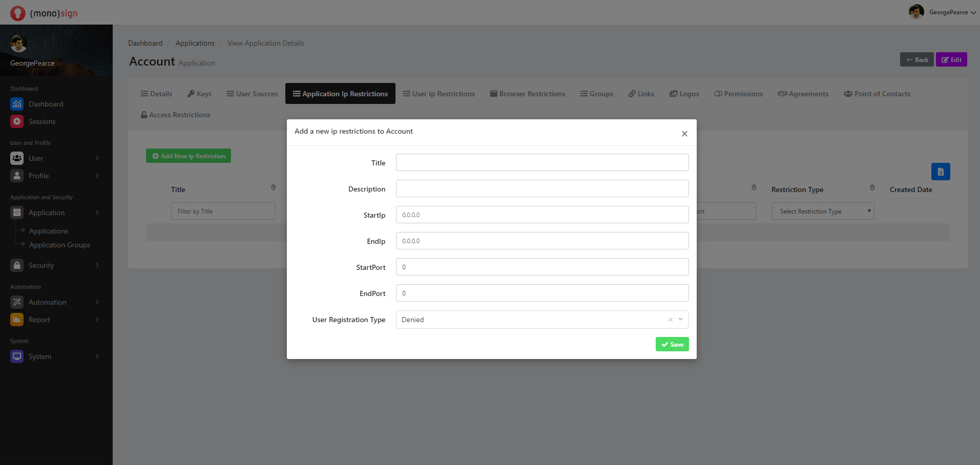Collapse the Application submenu chevron
The image size is (980, 465).
(x=97, y=213)
